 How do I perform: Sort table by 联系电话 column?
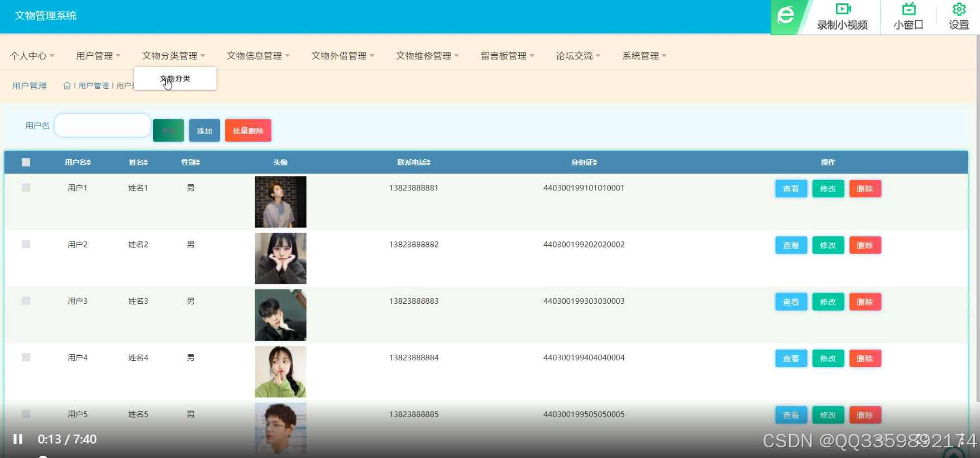414,163
